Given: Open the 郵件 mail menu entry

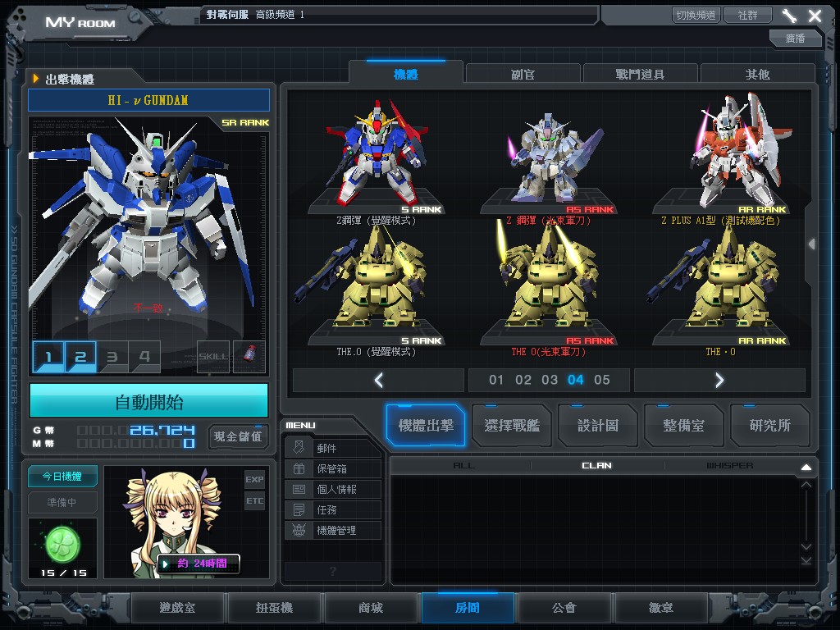Looking at the screenshot, I should click(333, 448).
